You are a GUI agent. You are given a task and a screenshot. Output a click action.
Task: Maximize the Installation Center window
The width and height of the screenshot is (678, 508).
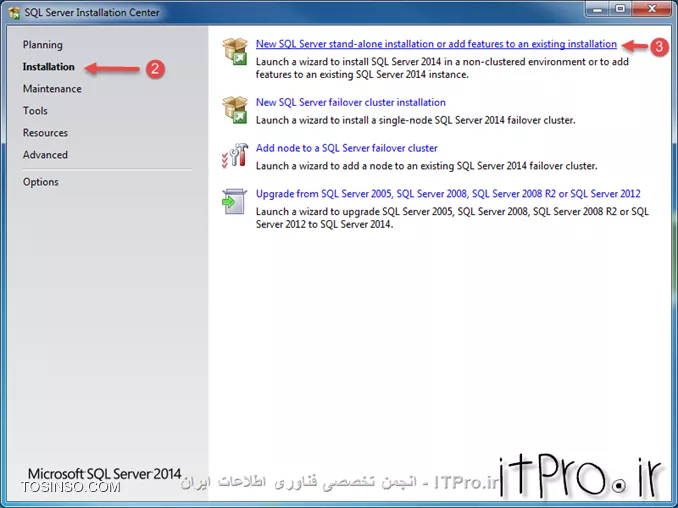[x=620, y=9]
